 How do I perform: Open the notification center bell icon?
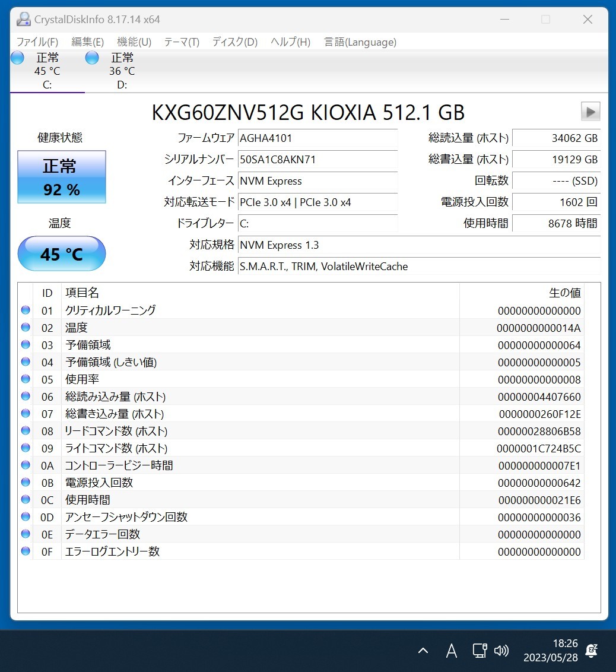point(591,651)
